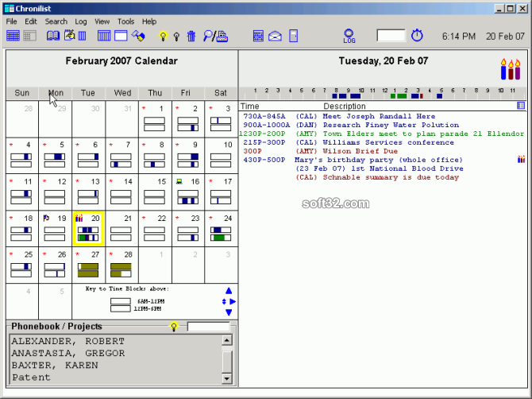
Task: Select calendar day 1 of February
Action: click(154, 119)
